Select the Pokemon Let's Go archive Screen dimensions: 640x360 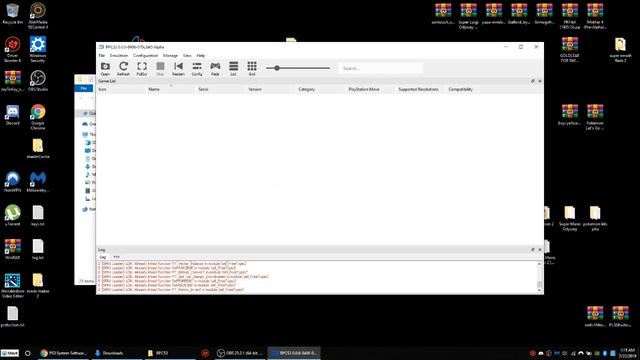[x=595, y=117]
